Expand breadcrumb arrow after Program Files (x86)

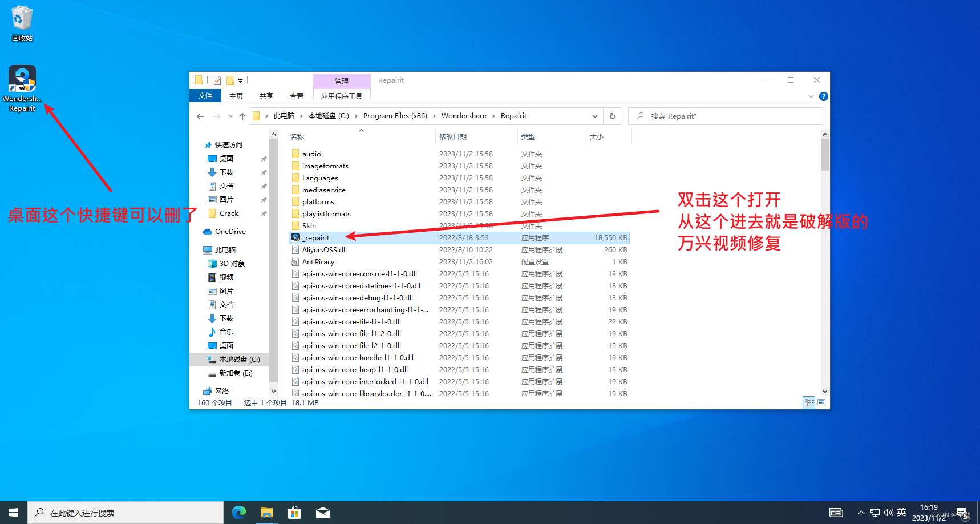coord(435,116)
